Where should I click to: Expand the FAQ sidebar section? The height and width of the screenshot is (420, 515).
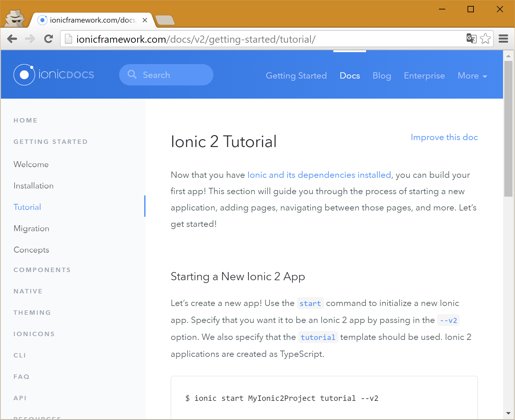pos(21,377)
